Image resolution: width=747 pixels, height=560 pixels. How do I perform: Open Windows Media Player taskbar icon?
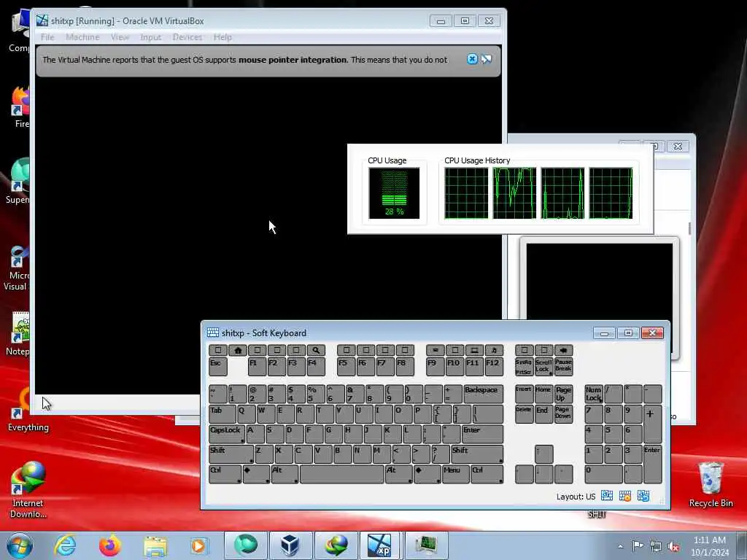tap(198, 546)
